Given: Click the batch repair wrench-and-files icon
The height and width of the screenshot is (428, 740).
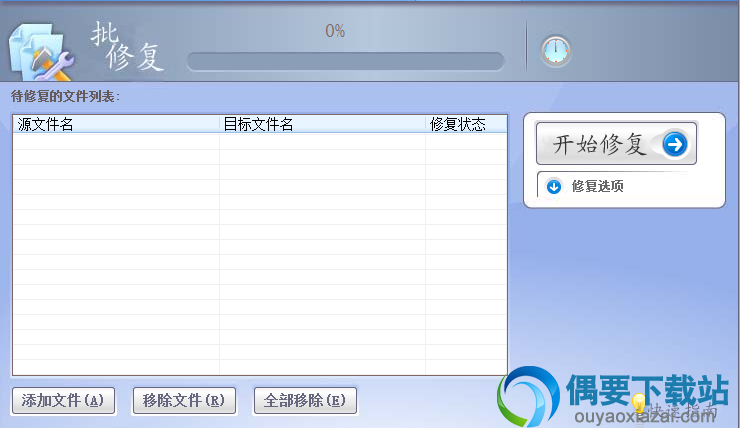Looking at the screenshot, I should point(41,52).
